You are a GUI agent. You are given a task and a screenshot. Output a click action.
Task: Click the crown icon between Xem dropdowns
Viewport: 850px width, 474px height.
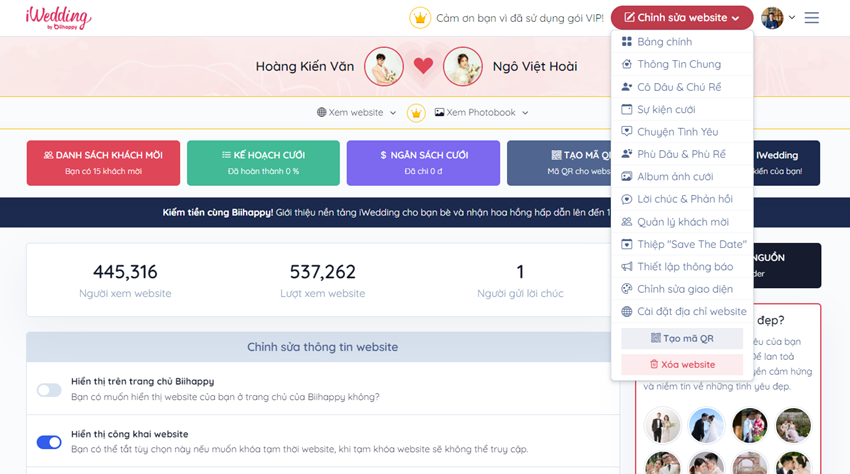(x=416, y=113)
